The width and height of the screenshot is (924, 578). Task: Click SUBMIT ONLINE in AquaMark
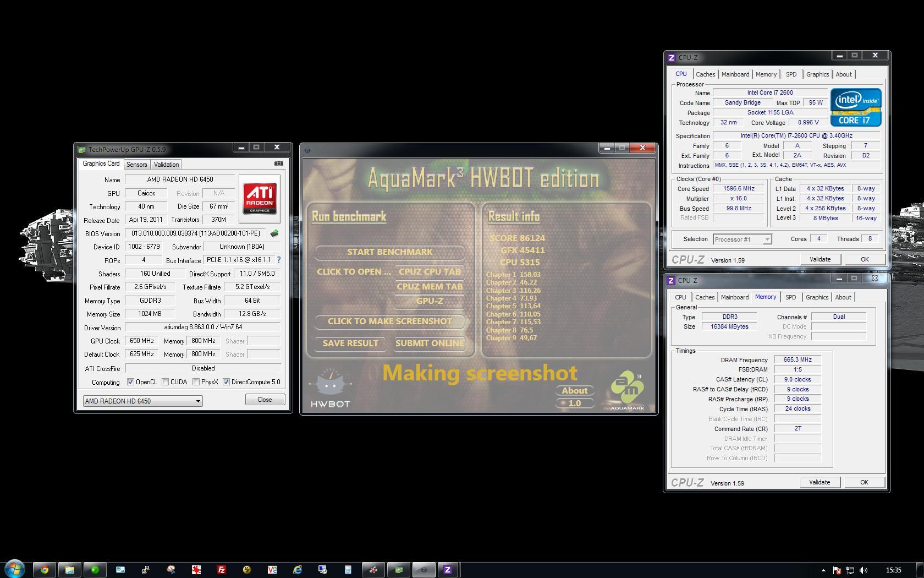click(430, 343)
